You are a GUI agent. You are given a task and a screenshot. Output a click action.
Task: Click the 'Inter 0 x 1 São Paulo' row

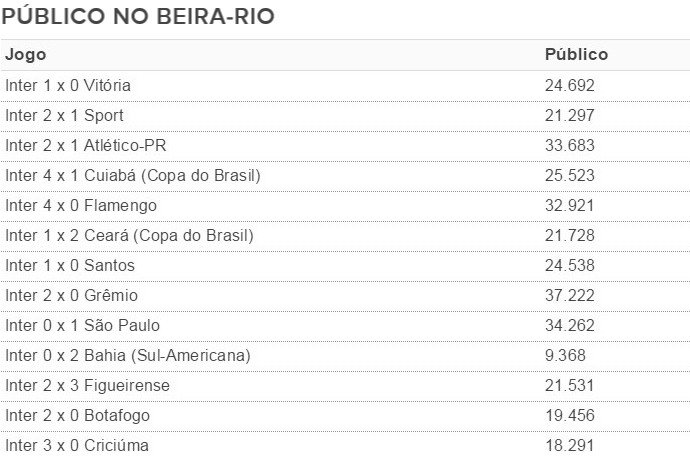(345, 326)
